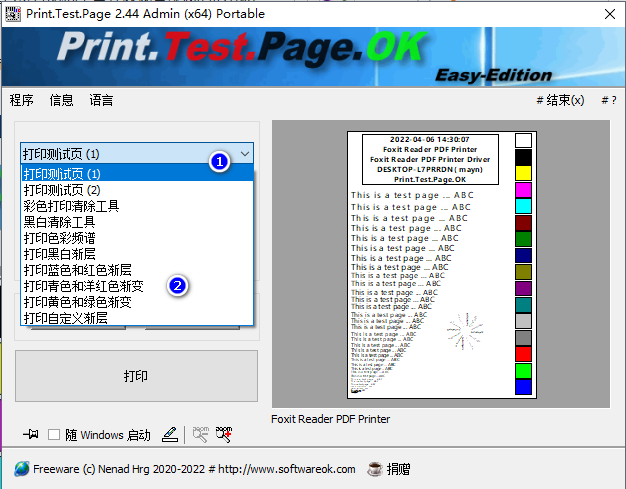Choose 彩色打印清除工具 option
This screenshot has width=626, height=489.
pyautogui.click(x=137, y=206)
